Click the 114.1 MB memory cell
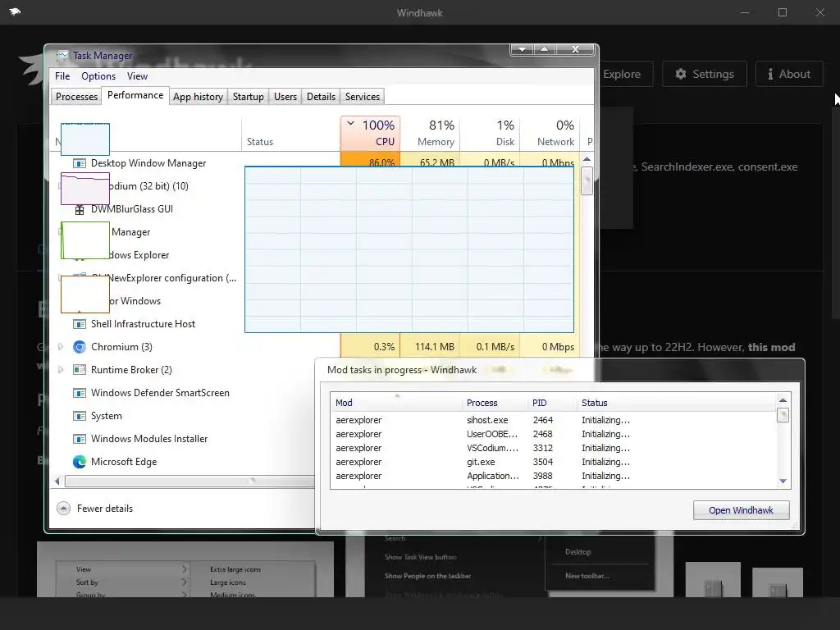Viewport: 840px width, 630px height. [430, 347]
